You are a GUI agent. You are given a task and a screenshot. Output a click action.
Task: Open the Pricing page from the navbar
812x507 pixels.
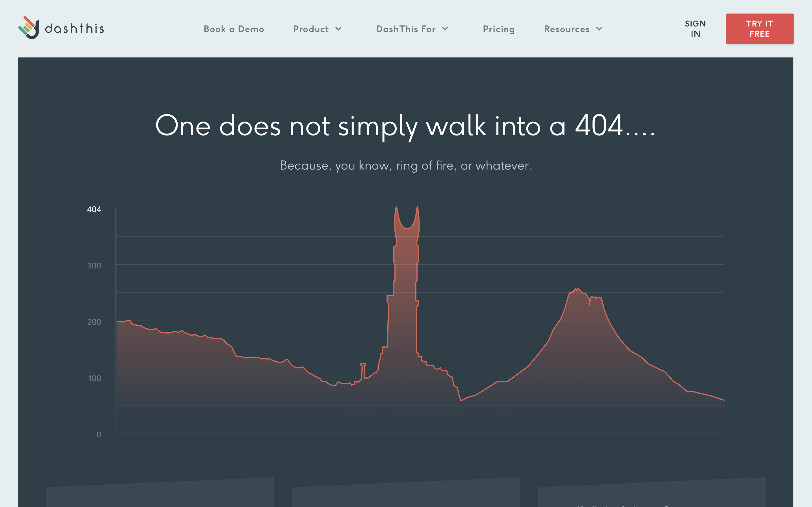[498, 29]
